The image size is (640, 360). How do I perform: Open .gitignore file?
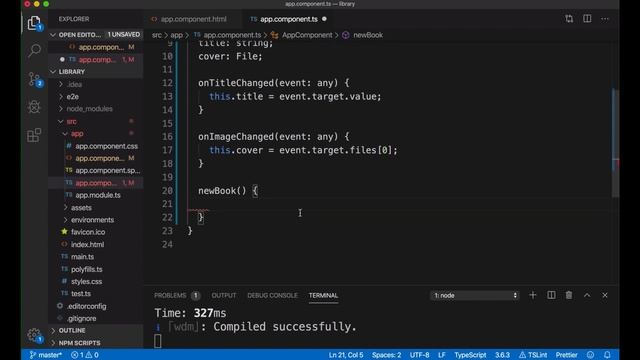coord(81,318)
